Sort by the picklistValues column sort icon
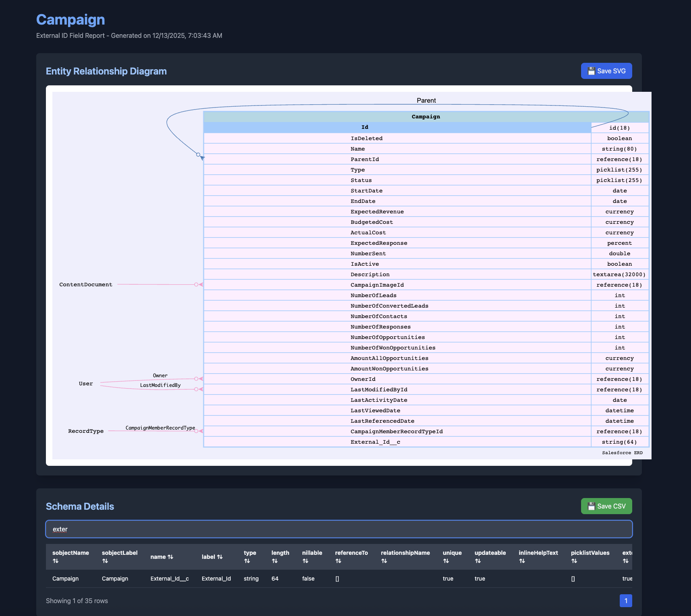The image size is (691, 616). pyautogui.click(x=574, y=561)
